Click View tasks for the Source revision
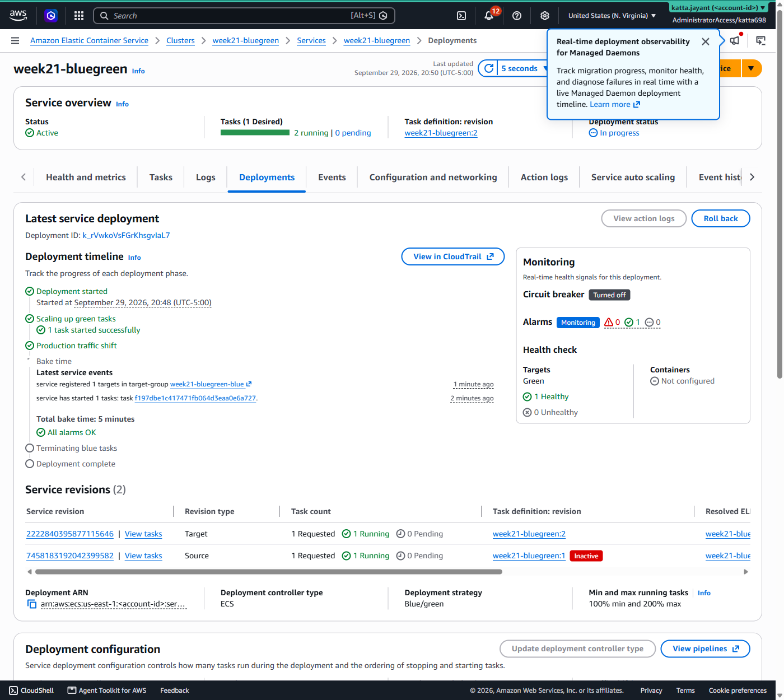The height and width of the screenshot is (700, 784). (x=143, y=556)
